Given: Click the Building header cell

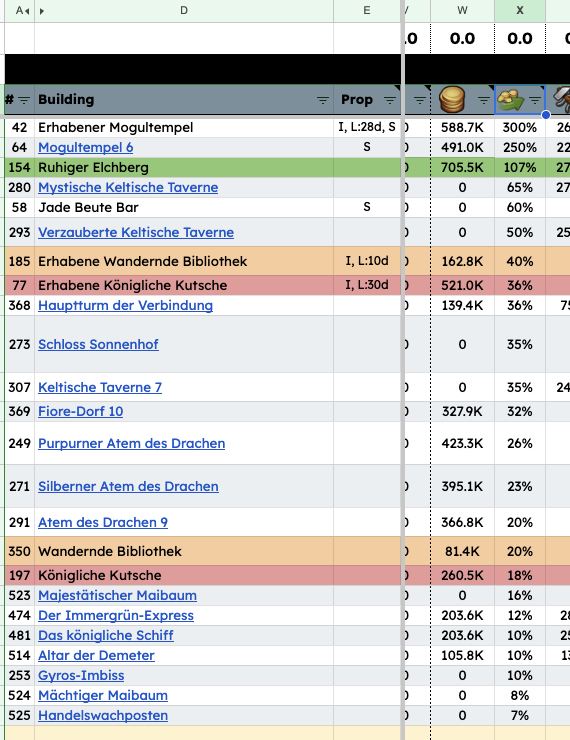Looking at the screenshot, I should (184, 100).
